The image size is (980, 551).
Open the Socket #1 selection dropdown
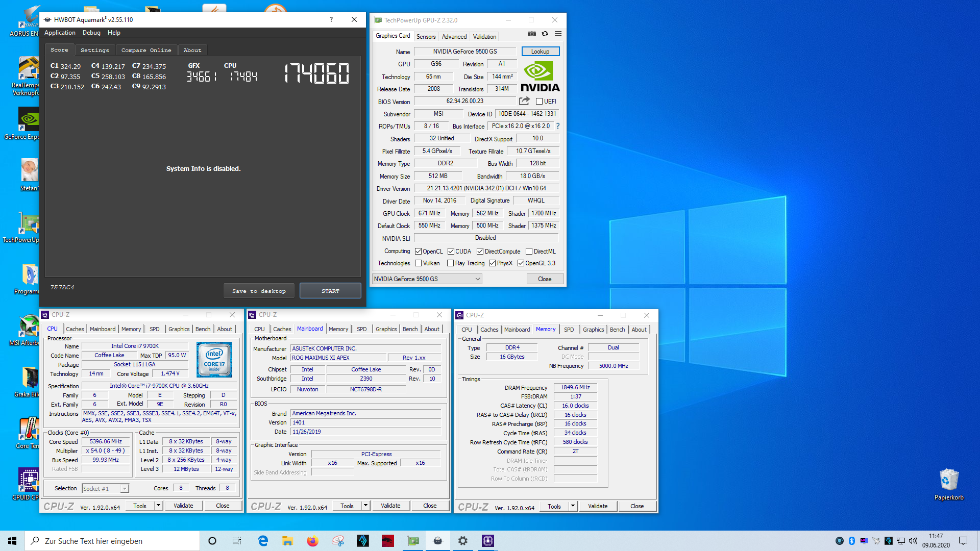[106, 489]
